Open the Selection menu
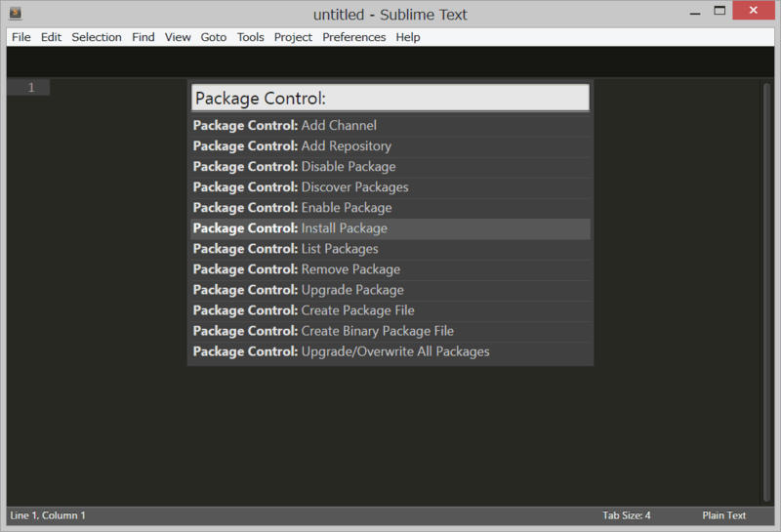 96,37
